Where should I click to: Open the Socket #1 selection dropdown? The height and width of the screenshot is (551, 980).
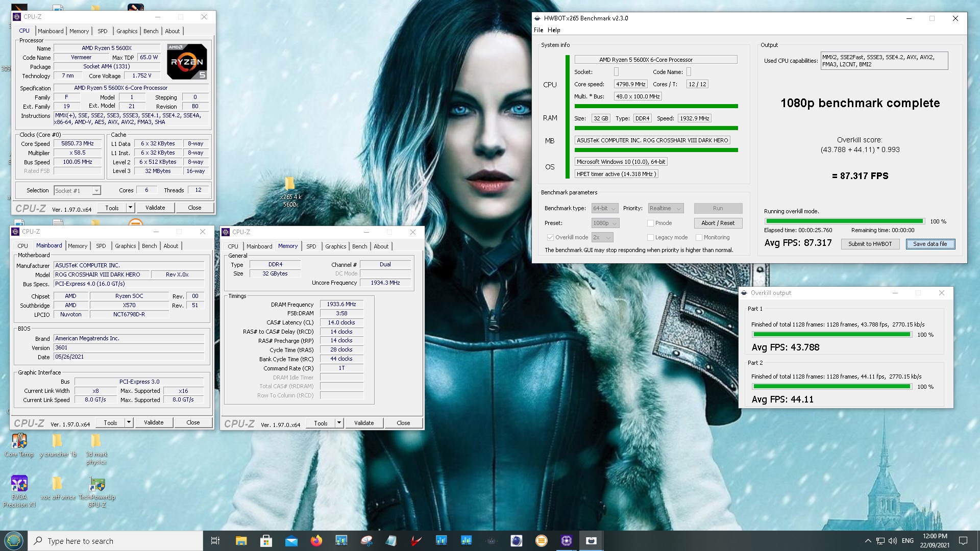point(77,190)
